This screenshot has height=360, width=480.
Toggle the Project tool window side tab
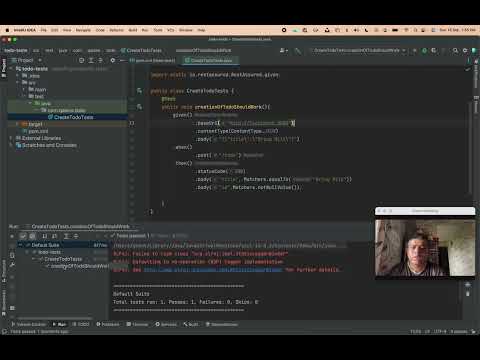(x=4, y=68)
